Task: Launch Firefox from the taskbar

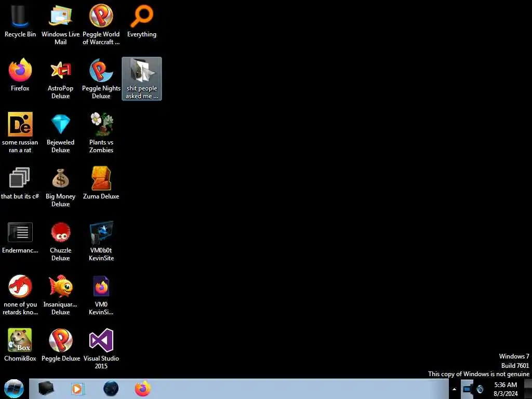Action: click(143, 389)
